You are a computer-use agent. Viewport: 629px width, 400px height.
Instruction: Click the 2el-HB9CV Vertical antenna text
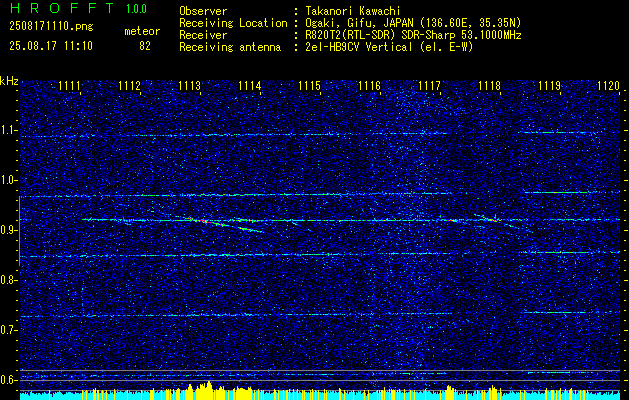390,47
